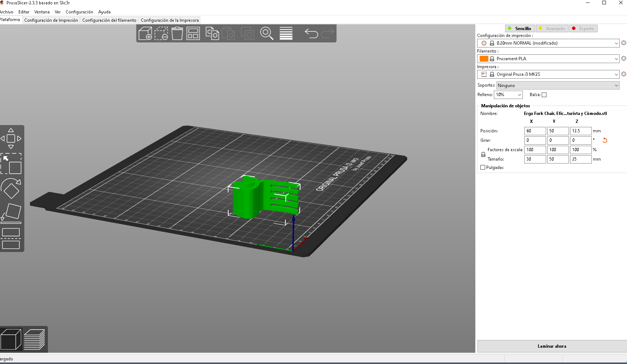Click the Girar X field
The image size is (627, 364).
click(535, 140)
